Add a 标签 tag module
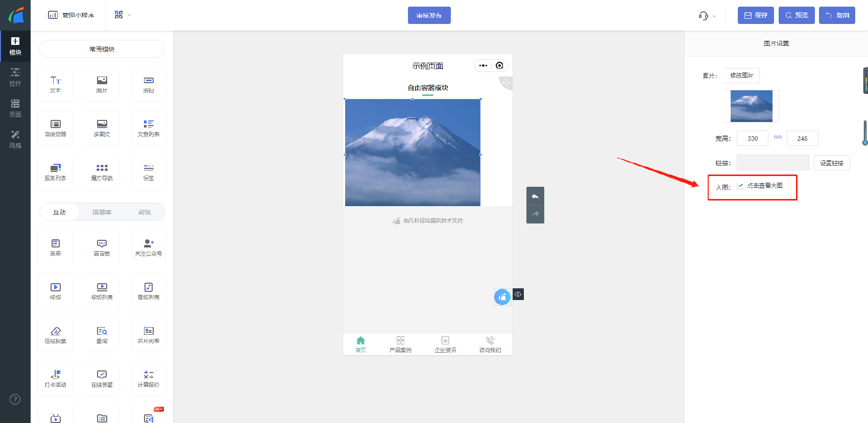868x423 pixels. 149,172
